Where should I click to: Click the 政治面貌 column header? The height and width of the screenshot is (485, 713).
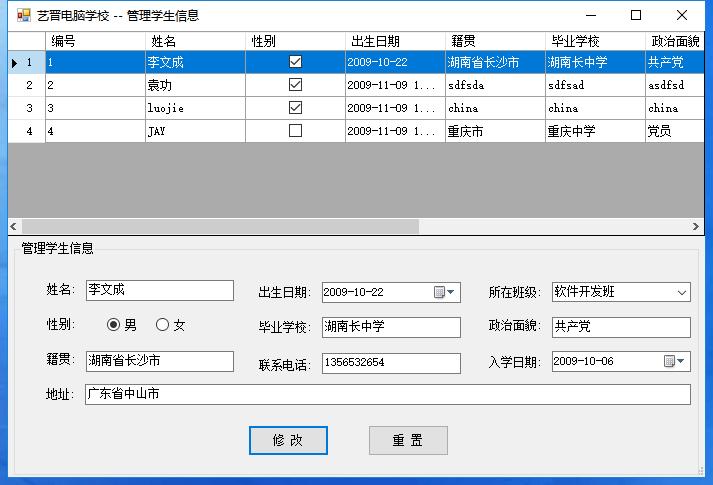[675, 41]
